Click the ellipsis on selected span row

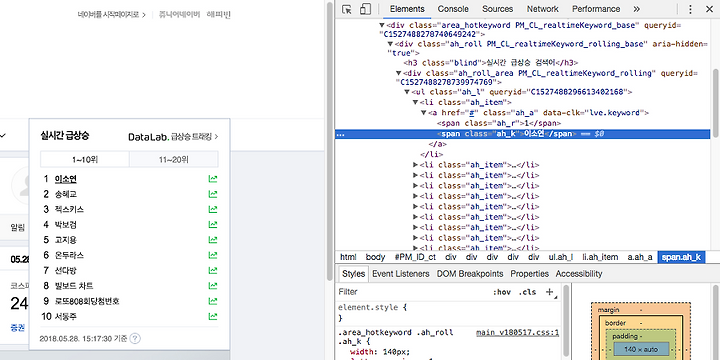(341, 135)
